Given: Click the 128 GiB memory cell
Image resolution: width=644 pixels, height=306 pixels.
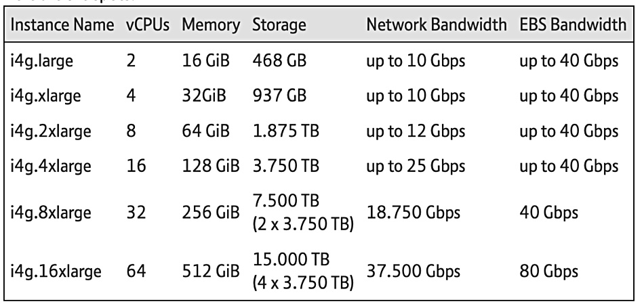Looking at the screenshot, I should pyautogui.click(x=211, y=166).
